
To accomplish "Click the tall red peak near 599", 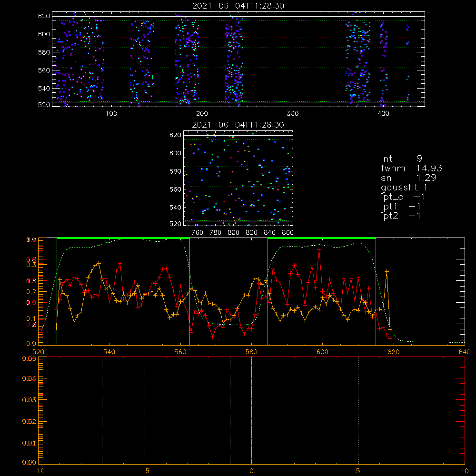I will pyautogui.click(x=319, y=249).
